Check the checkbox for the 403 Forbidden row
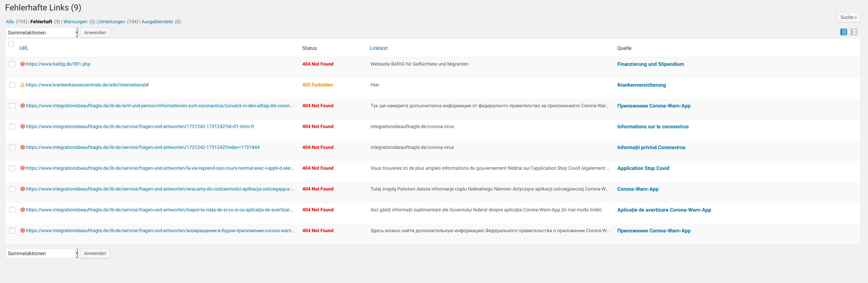Image resolution: width=868 pixels, height=283 pixels. (x=12, y=85)
